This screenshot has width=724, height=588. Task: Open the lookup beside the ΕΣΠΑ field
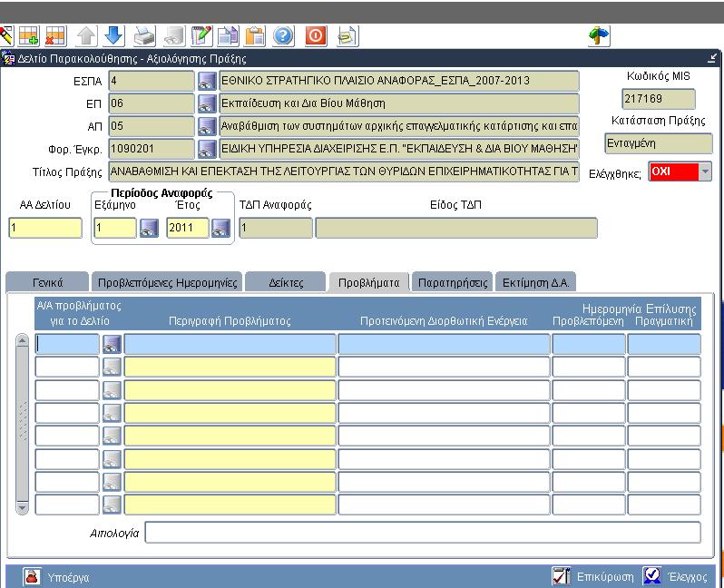point(207,81)
